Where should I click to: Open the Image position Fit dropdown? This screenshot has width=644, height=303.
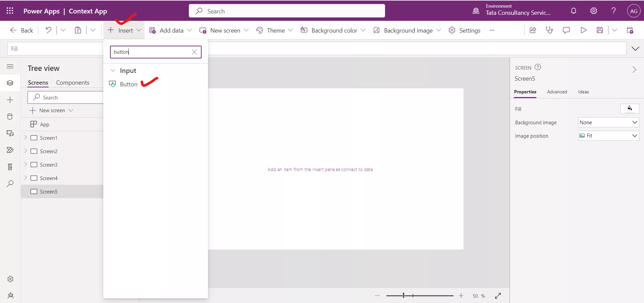click(x=608, y=136)
